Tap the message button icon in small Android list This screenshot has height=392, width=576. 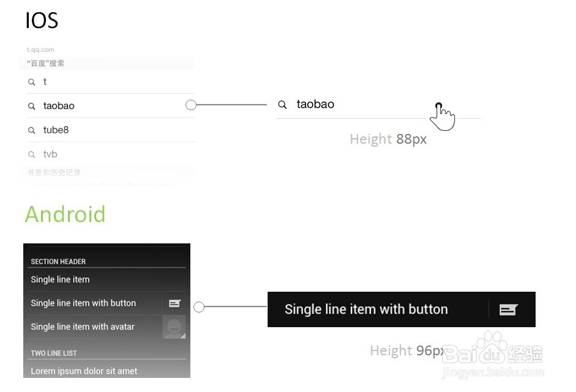[174, 303]
